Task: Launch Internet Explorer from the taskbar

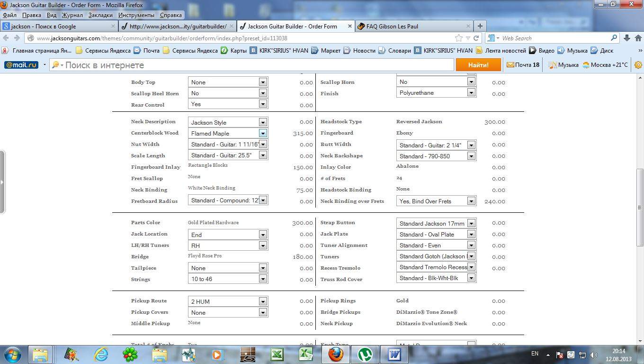Action: [101, 354]
